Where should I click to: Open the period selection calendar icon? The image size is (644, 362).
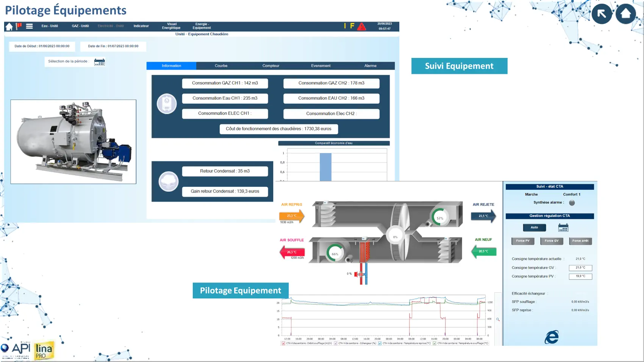[x=99, y=62]
